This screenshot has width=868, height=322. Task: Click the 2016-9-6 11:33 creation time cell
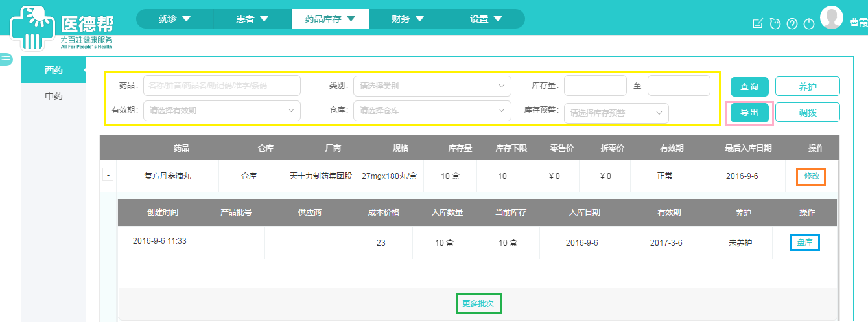[x=159, y=241]
